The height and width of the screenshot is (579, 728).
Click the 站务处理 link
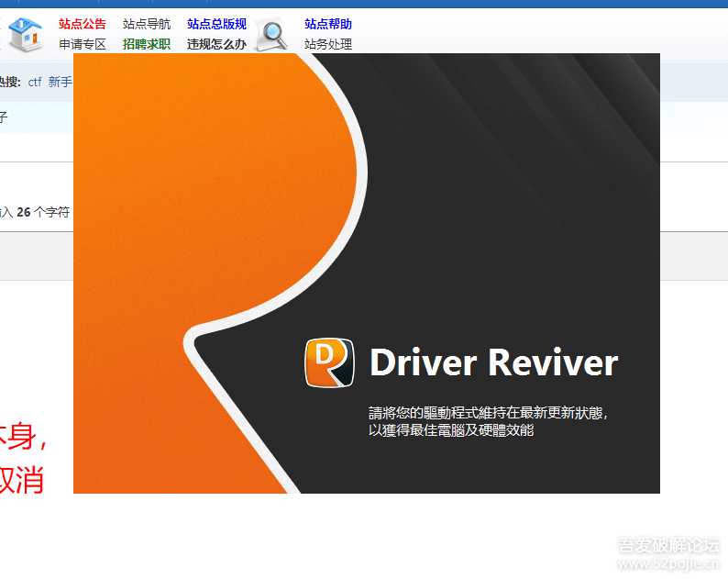[328, 44]
